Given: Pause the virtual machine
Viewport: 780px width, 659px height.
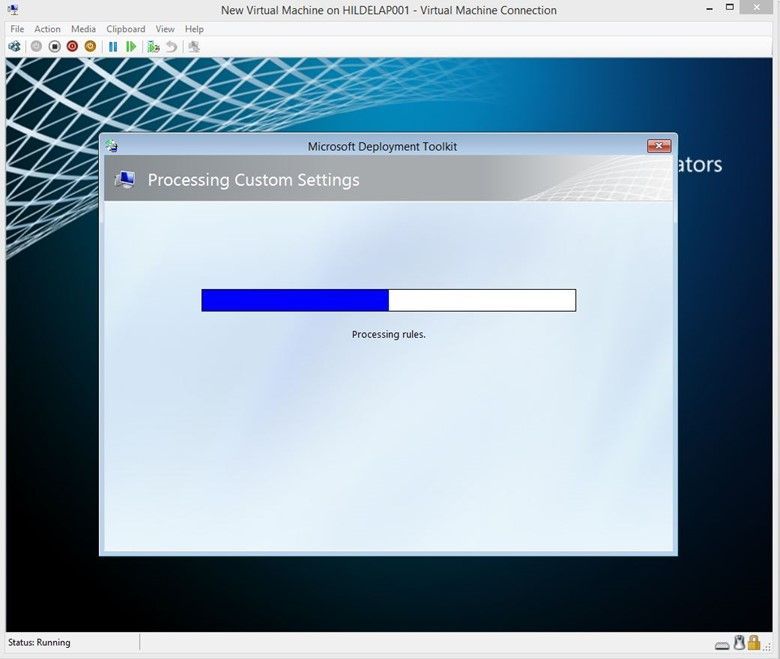Looking at the screenshot, I should pos(113,47).
